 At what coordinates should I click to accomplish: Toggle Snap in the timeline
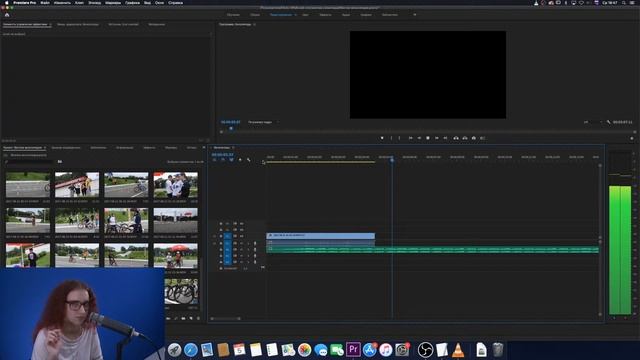[x=223, y=160]
